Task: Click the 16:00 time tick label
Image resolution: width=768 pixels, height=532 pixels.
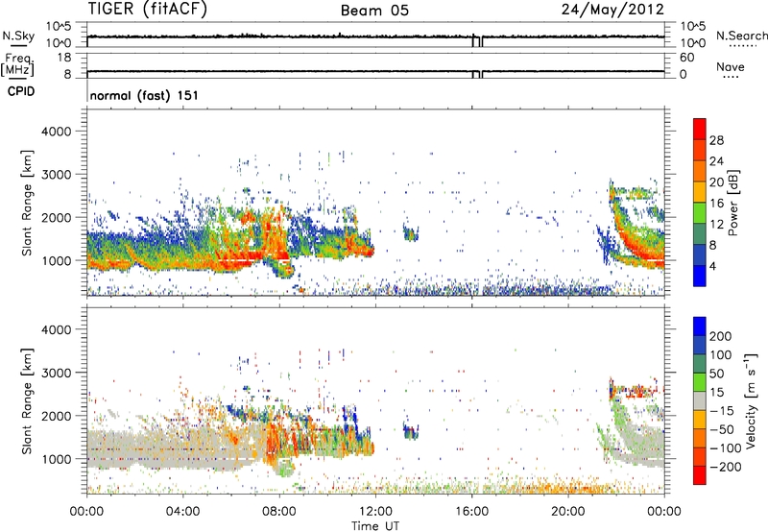Action: (471, 512)
